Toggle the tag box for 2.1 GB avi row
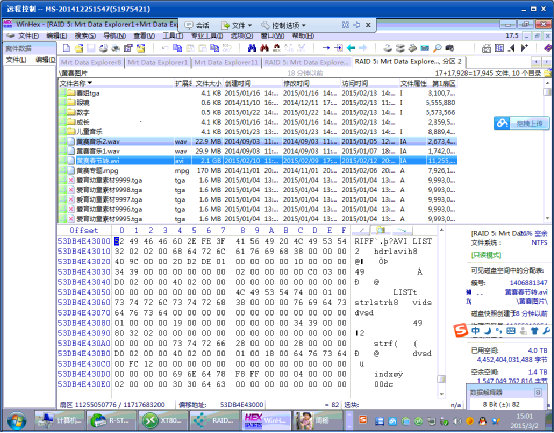Viewport: 554px width, 433px height. [63, 161]
